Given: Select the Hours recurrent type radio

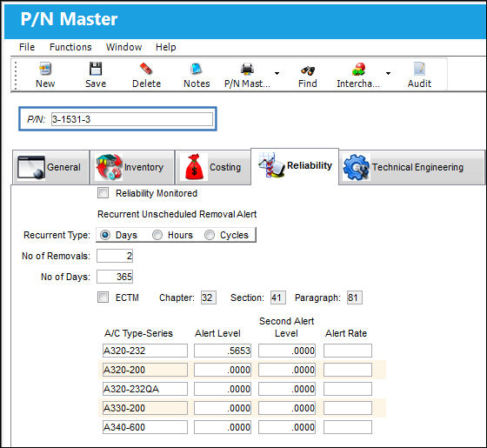Looking at the screenshot, I should (157, 235).
